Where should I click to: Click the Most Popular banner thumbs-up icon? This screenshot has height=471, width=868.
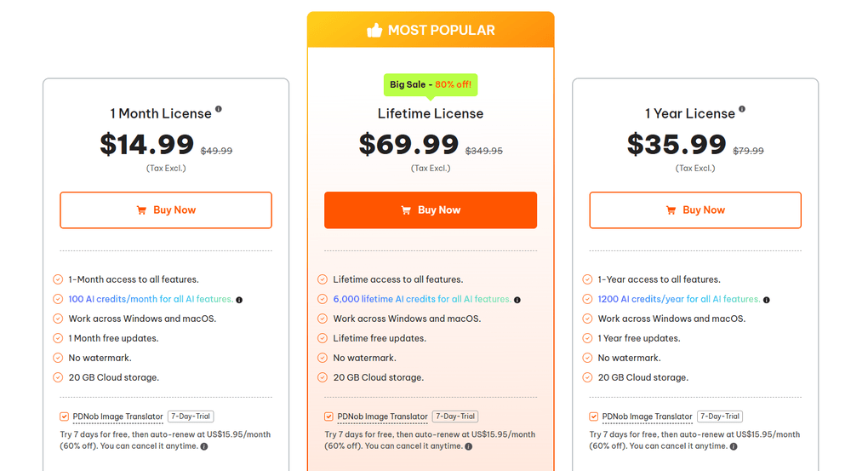pos(374,31)
